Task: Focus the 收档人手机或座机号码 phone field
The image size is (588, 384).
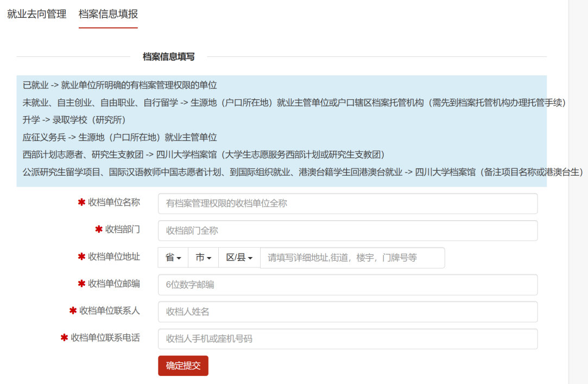Action: coord(347,339)
